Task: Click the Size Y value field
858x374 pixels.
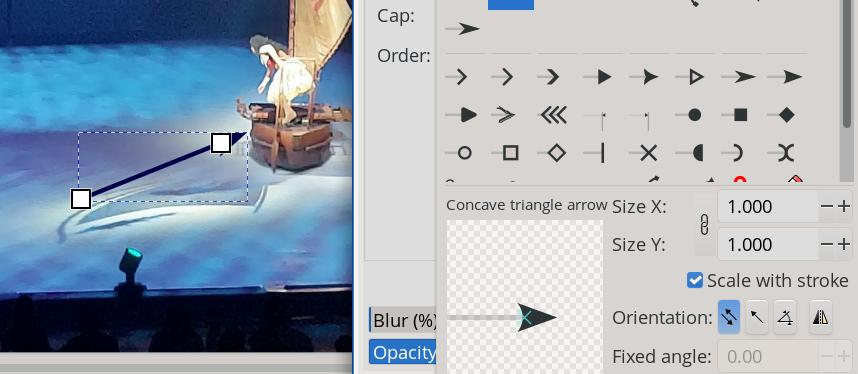Action: (768, 244)
